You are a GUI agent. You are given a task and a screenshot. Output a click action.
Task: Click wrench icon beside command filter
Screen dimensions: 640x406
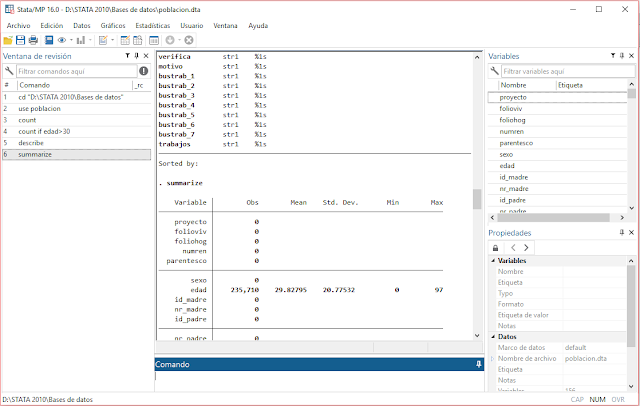pos(9,71)
